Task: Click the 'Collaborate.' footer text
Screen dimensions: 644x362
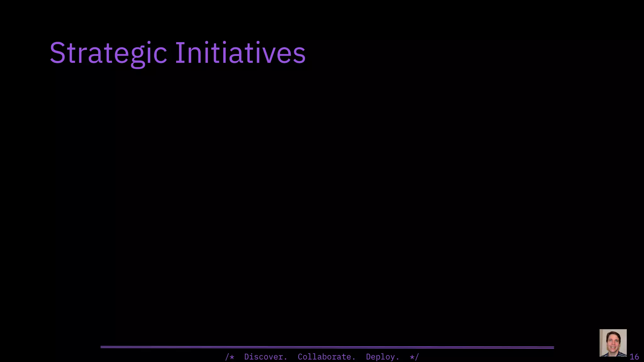Action: [326, 357]
